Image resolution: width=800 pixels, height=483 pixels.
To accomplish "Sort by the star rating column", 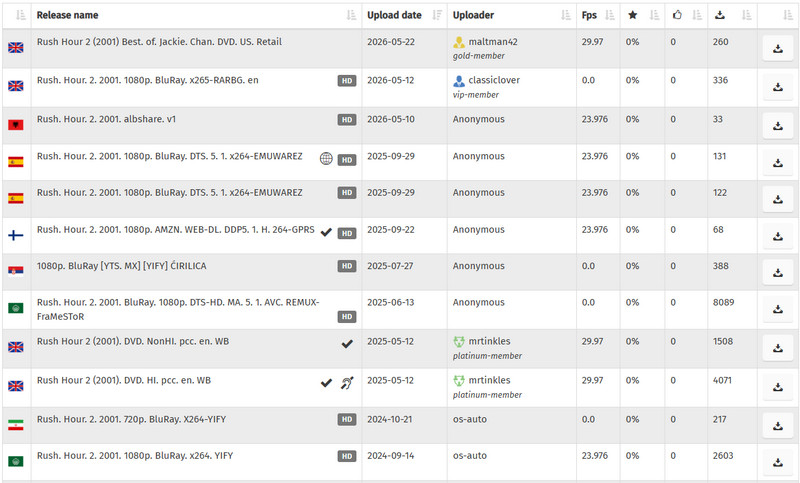I will 654,15.
